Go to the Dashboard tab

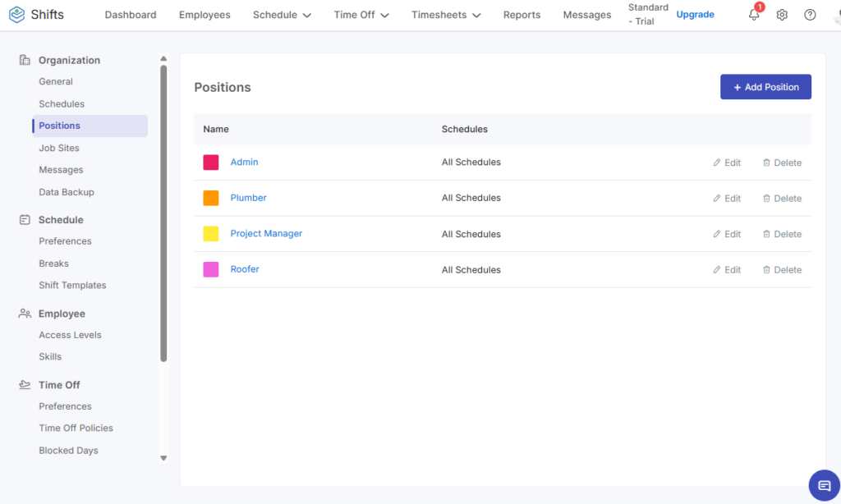pyautogui.click(x=131, y=15)
